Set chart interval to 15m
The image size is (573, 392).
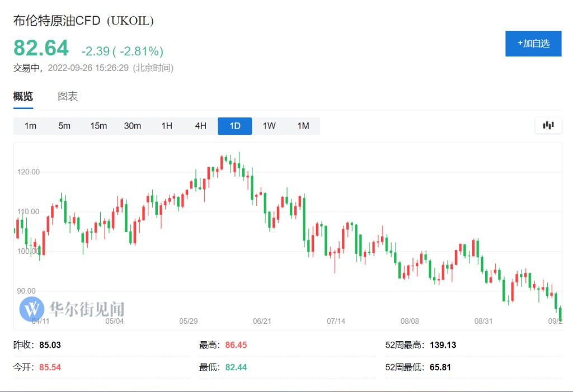(98, 126)
